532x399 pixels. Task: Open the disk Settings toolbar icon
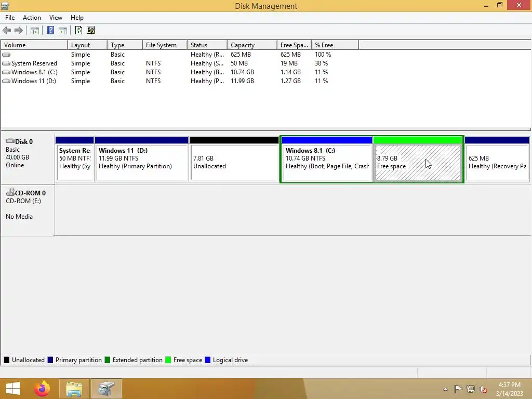click(91, 30)
